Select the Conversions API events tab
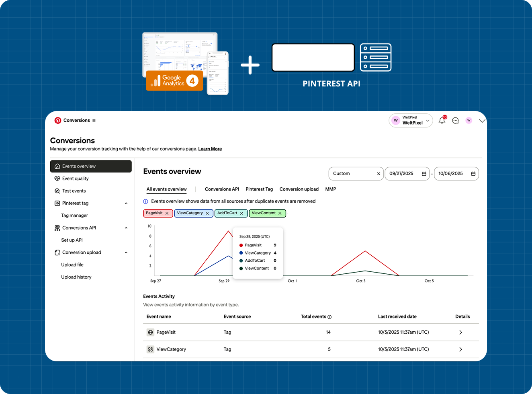The width and height of the screenshot is (532, 394). coord(222,189)
